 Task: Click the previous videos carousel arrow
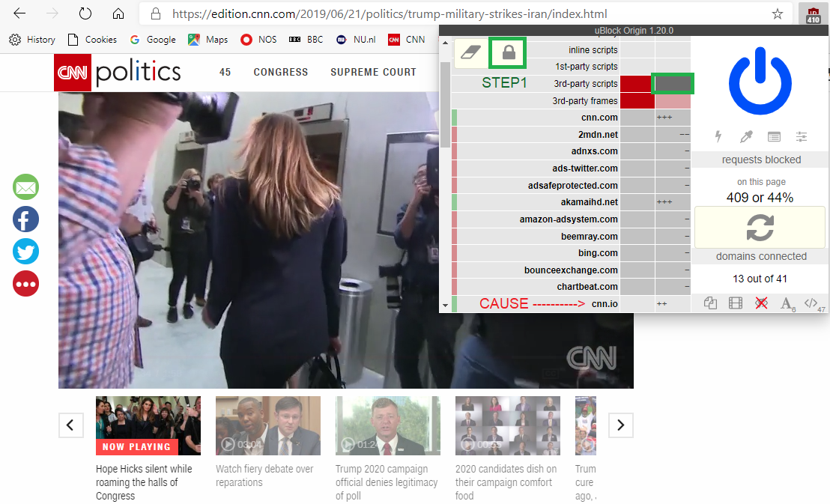pyautogui.click(x=70, y=425)
